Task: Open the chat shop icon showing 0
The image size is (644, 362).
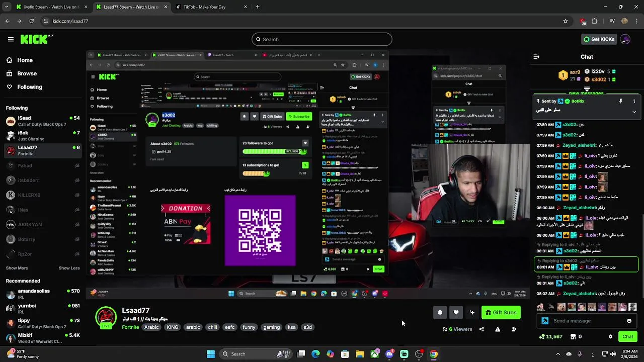Action: (x=576, y=337)
